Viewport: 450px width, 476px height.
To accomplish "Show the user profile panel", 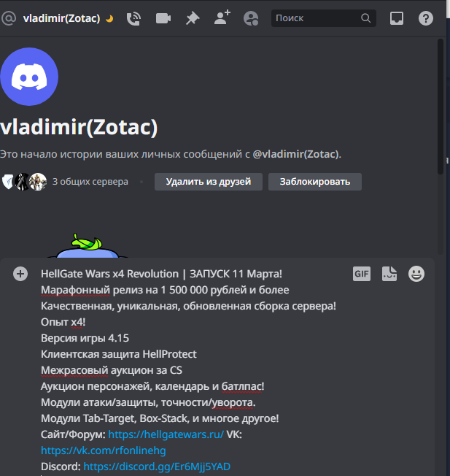I will coord(251,18).
